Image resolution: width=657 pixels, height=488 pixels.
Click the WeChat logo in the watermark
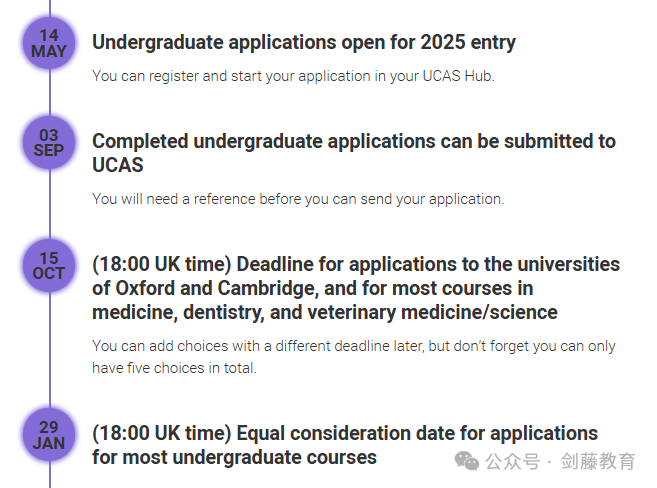467,461
